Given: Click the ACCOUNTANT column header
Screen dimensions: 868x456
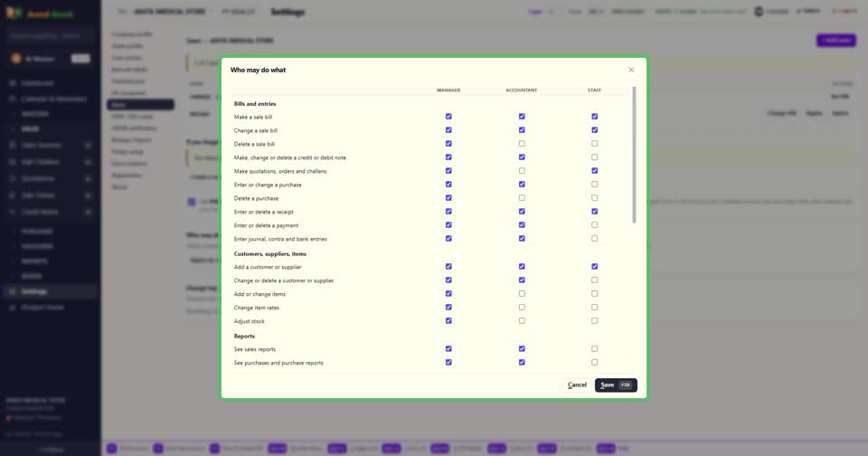Looking at the screenshot, I should [522, 90].
